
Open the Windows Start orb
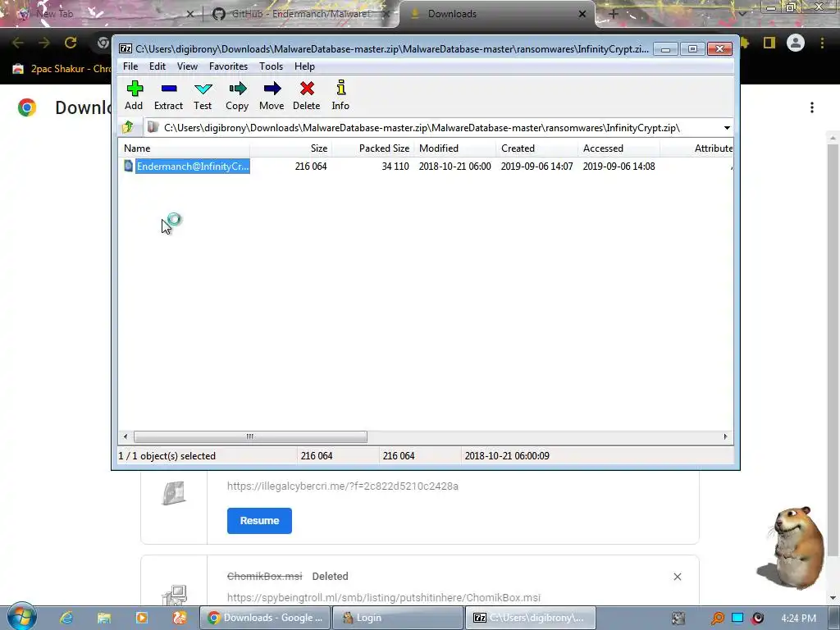pyautogui.click(x=21, y=616)
